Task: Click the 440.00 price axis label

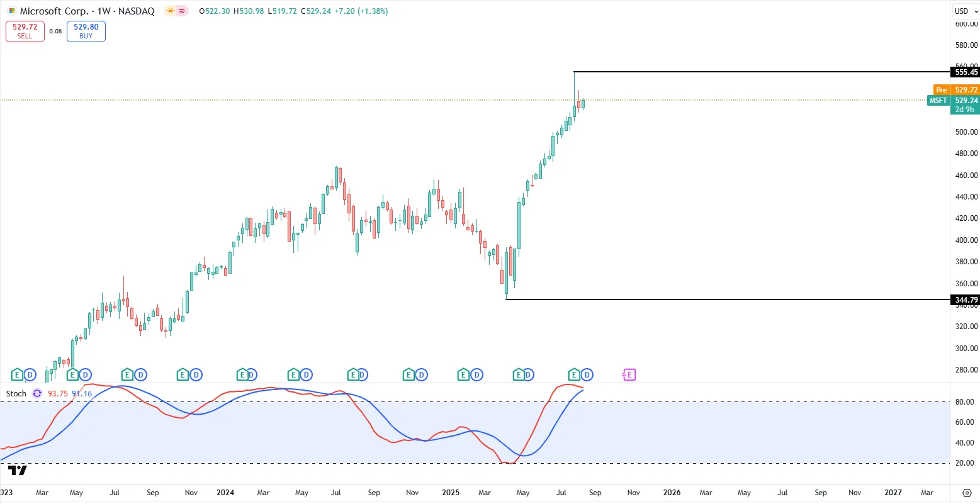Action: [x=966, y=197]
